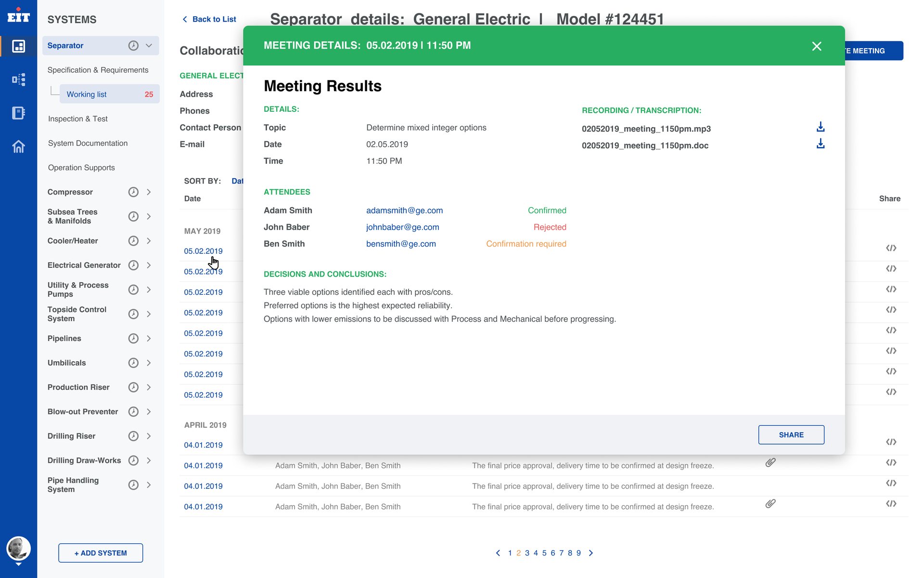Image resolution: width=924 pixels, height=578 pixels.
Task: Click the clock icon beside Drilling Riser
Action: [133, 436]
